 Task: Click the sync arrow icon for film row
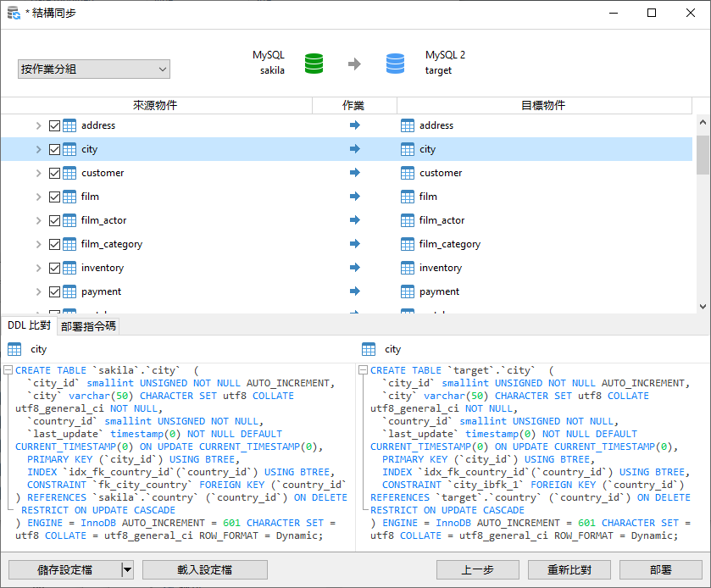[354, 196]
